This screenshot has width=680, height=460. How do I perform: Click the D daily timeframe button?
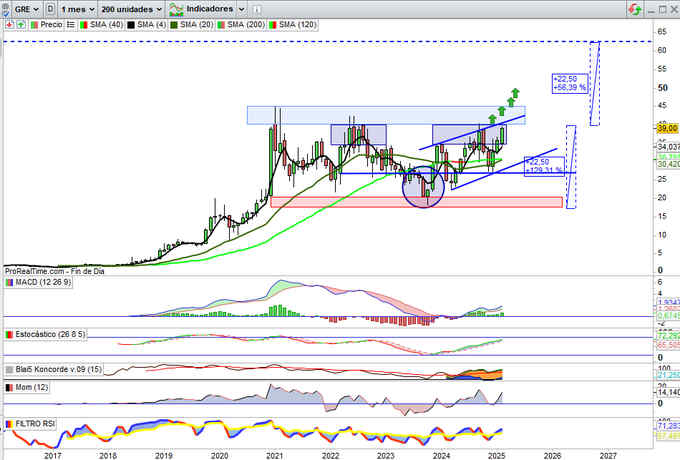(50, 9)
